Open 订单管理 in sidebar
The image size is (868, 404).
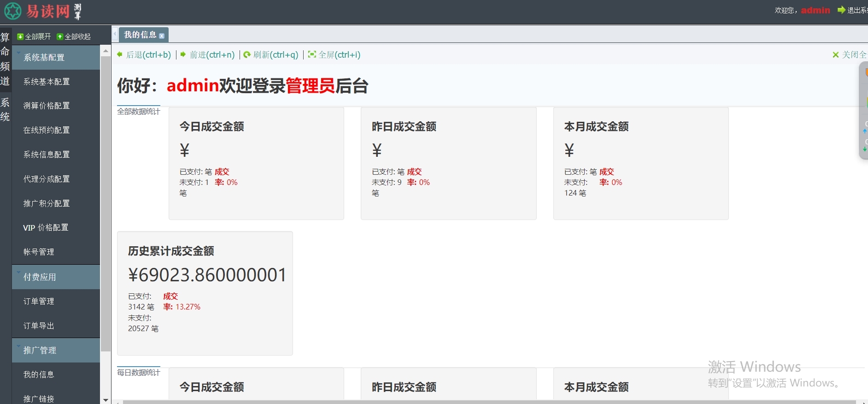point(39,301)
